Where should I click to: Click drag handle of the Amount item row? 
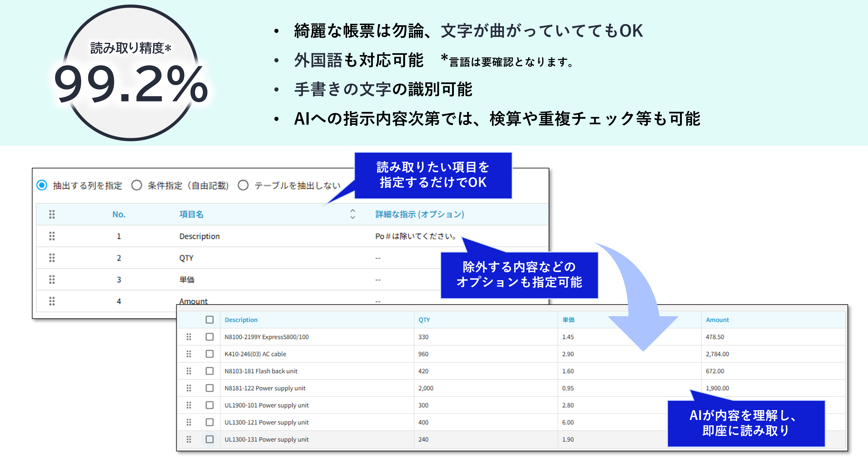[x=51, y=301]
